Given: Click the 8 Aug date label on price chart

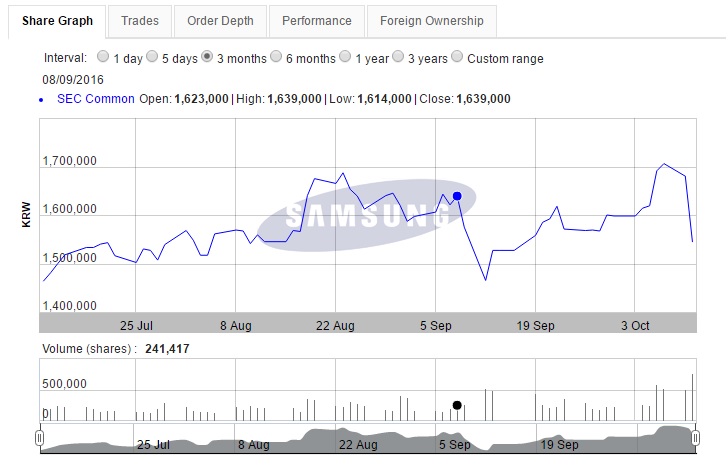Looking at the screenshot, I should click(235, 325).
